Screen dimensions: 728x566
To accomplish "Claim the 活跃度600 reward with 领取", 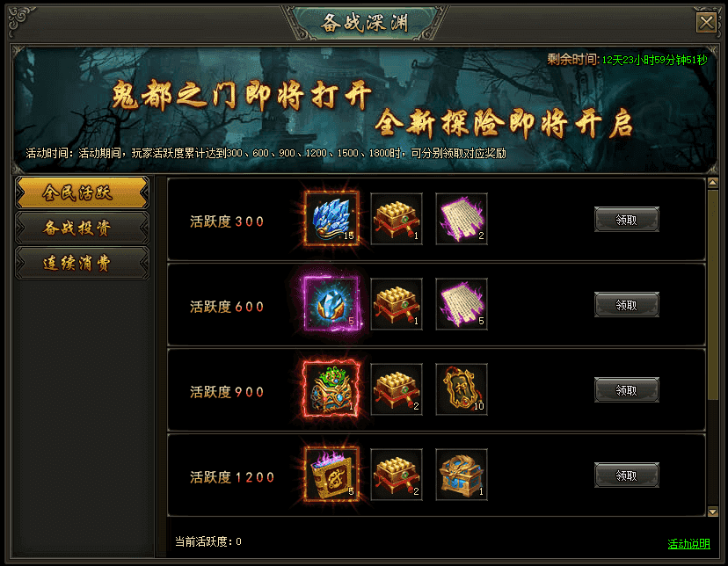I will pyautogui.click(x=626, y=305).
